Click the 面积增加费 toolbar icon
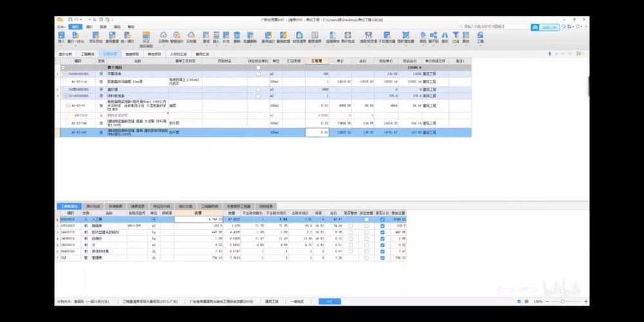 click(406, 37)
